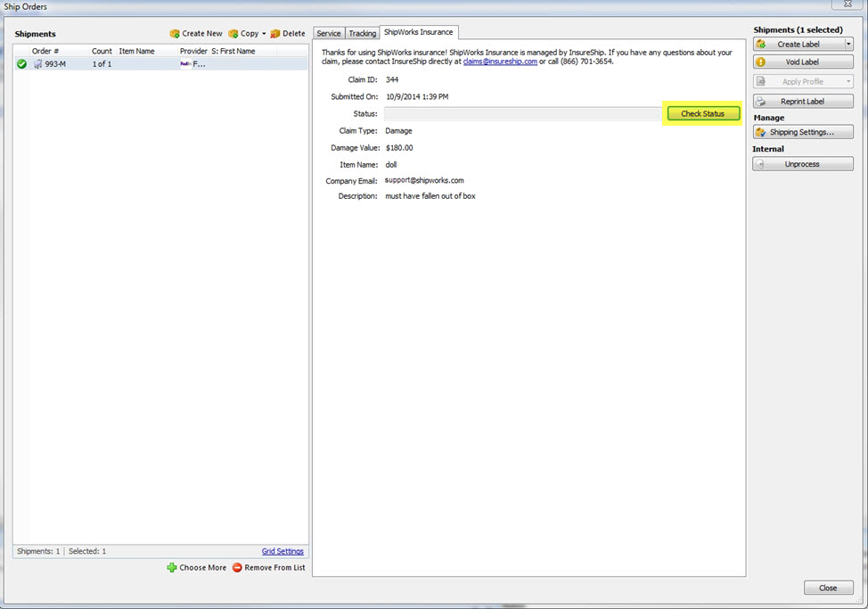
Task: Click the Choose More label
Action: pyautogui.click(x=202, y=567)
